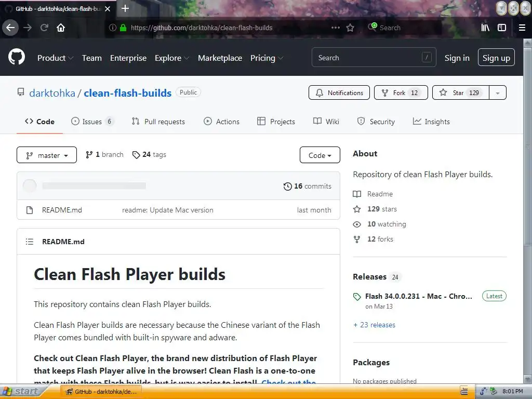Click the Sign up button
Image resolution: width=532 pixels, height=399 pixels.
click(x=496, y=57)
